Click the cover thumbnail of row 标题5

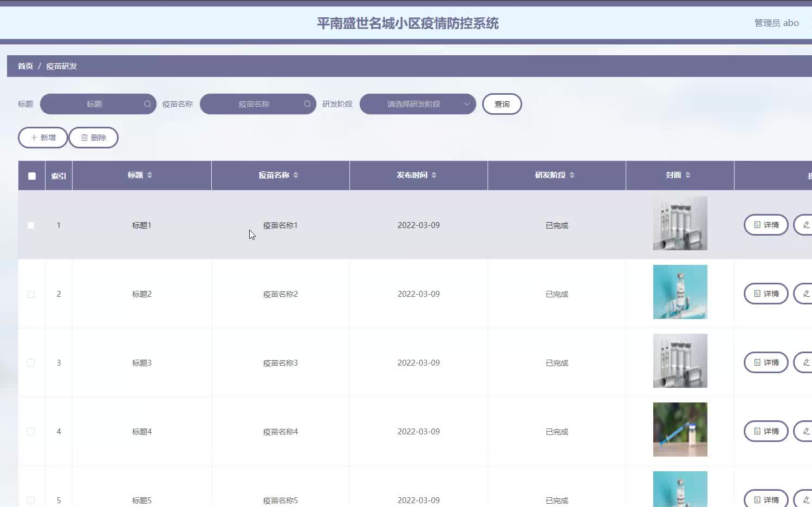(680, 489)
